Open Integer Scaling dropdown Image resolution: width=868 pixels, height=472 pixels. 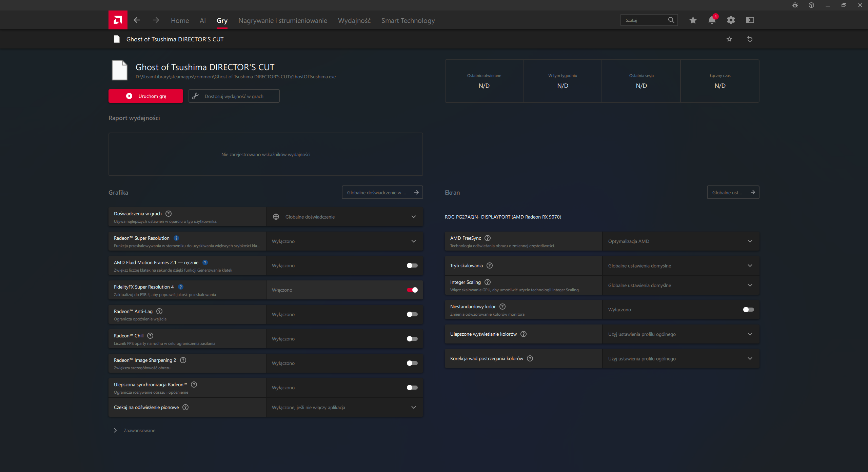pyautogui.click(x=681, y=285)
